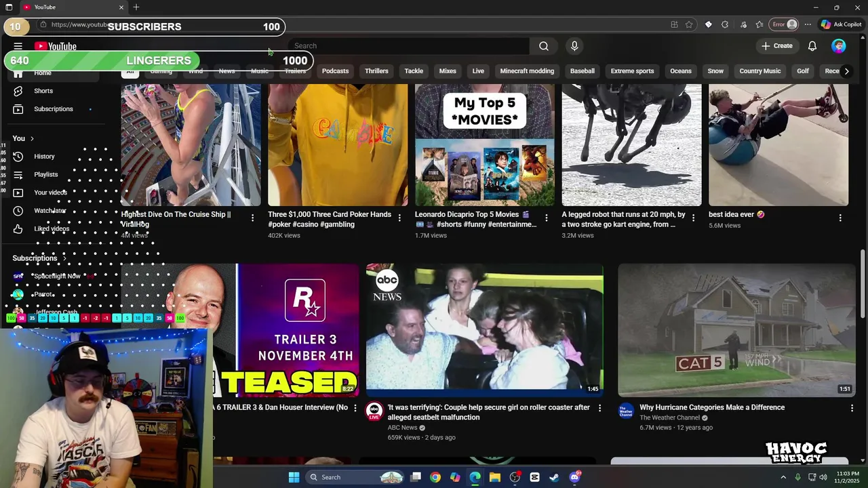Open Edge tab actions menu
Screen dimensions: 868x488
pyautogui.click(x=9, y=7)
